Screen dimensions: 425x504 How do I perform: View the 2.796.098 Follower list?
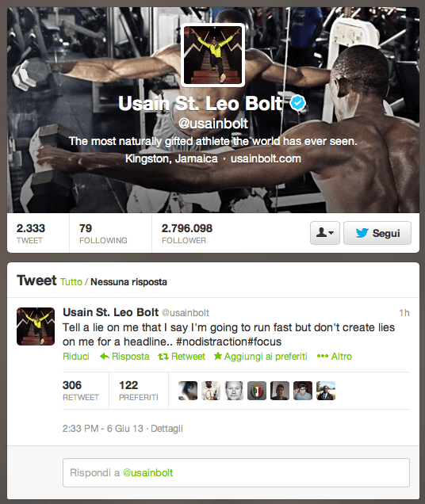click(187, 233)
